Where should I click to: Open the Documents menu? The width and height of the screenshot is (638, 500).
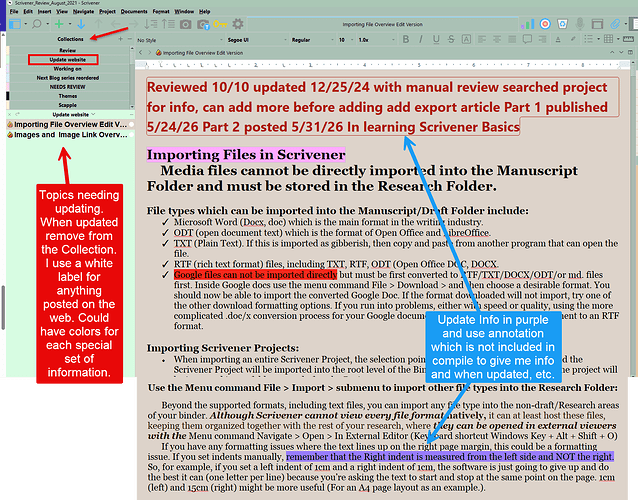coord(134,11)
